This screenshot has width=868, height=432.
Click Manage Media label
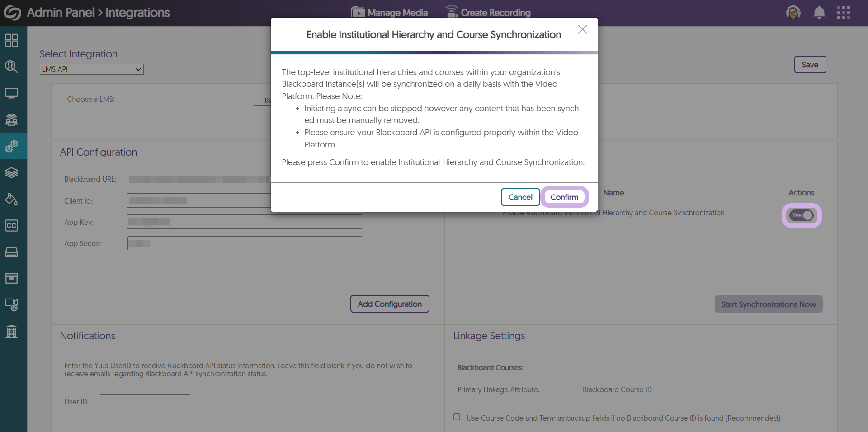398,13
